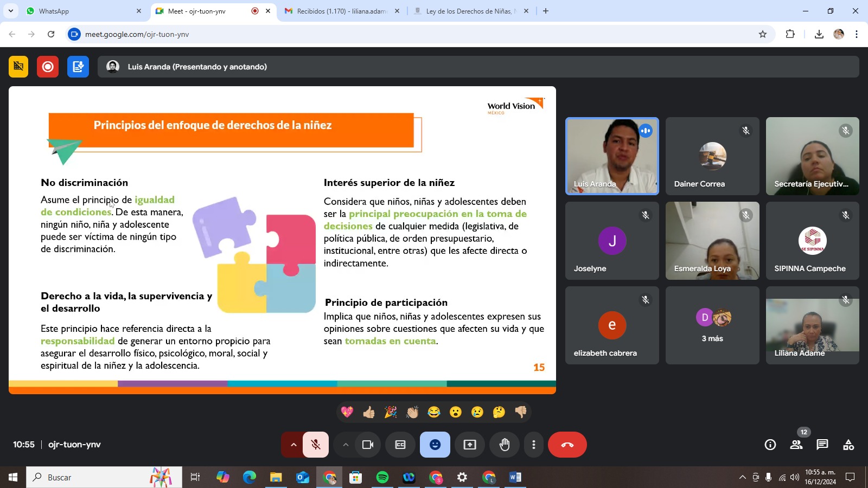Open the chat panel icon
The height and width of the screenshot is (488, 868).
point(822,445)
